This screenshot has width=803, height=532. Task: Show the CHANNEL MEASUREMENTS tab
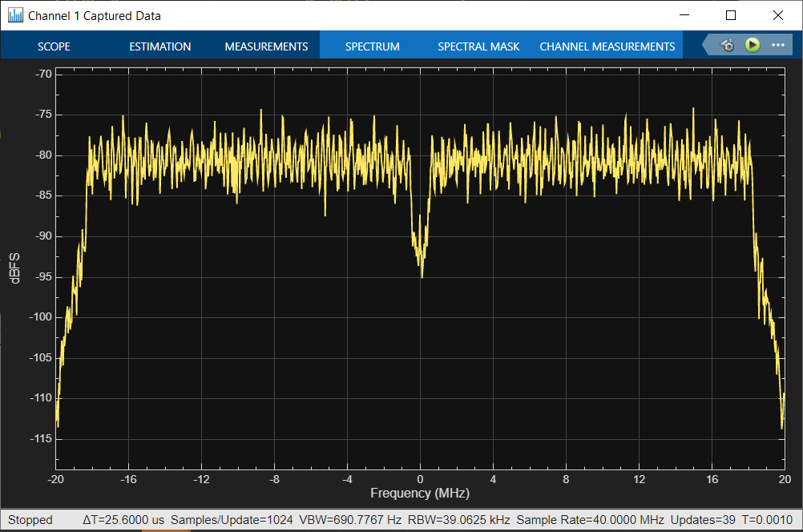point(607,46)
